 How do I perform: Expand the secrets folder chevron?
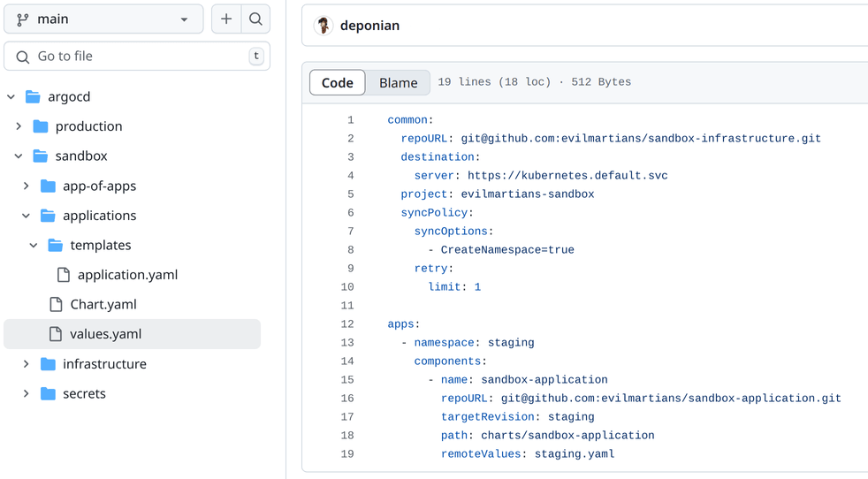[26, 394]
